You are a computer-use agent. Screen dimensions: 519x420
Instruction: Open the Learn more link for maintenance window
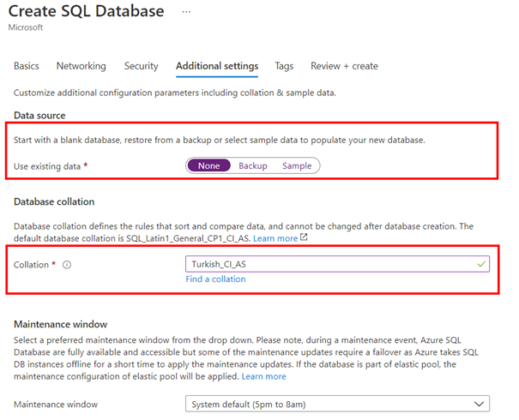pos(263,376)
